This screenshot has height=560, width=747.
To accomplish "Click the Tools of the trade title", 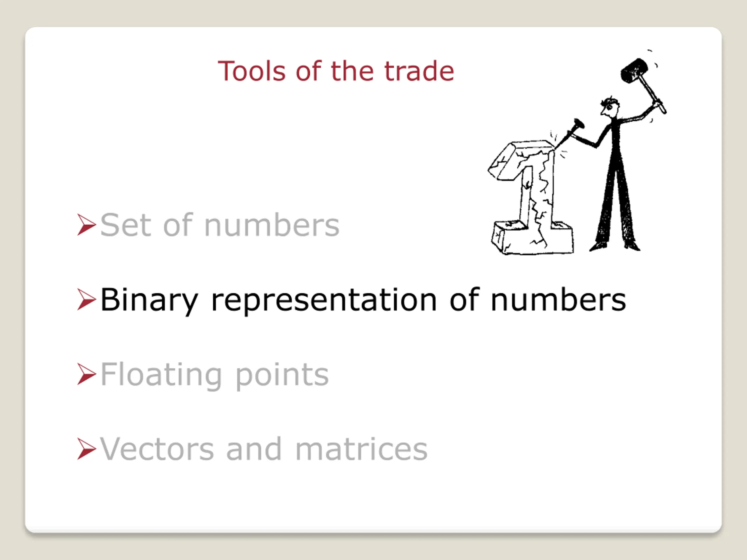I will coord(336,71).
